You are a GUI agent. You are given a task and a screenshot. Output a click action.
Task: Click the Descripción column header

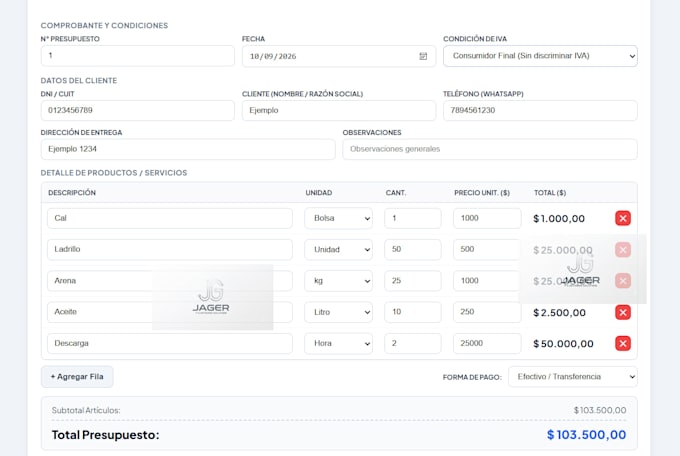tap(72, 193)
